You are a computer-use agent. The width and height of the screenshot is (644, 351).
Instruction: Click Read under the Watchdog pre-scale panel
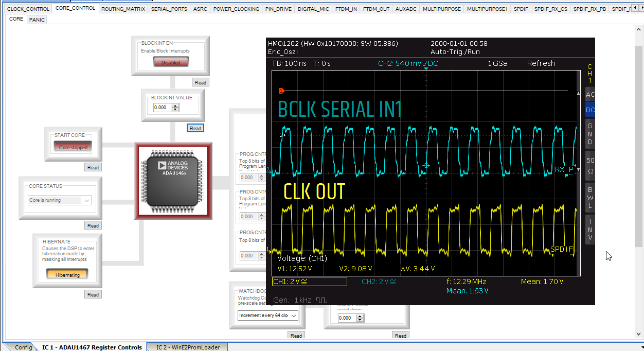[296, 336]
